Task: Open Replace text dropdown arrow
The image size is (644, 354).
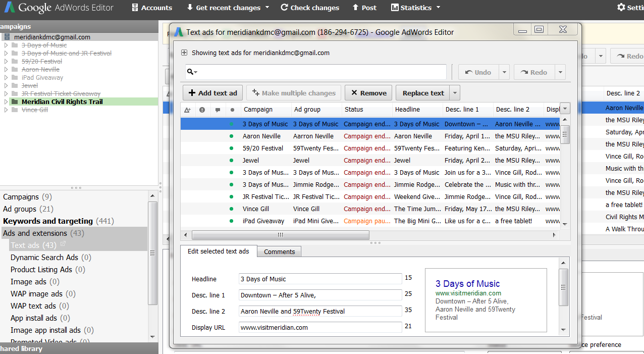Action: (455, 93)
